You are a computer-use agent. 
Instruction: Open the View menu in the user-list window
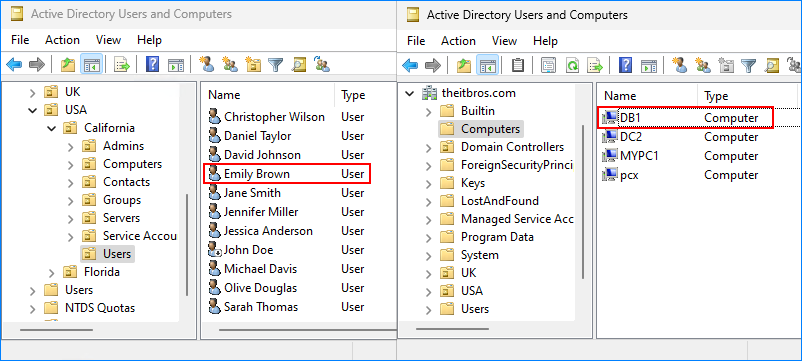coord(108,40)
